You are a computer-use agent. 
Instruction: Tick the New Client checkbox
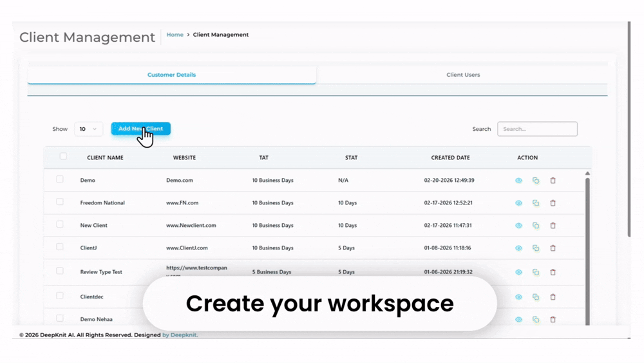[x=59, y=224]
